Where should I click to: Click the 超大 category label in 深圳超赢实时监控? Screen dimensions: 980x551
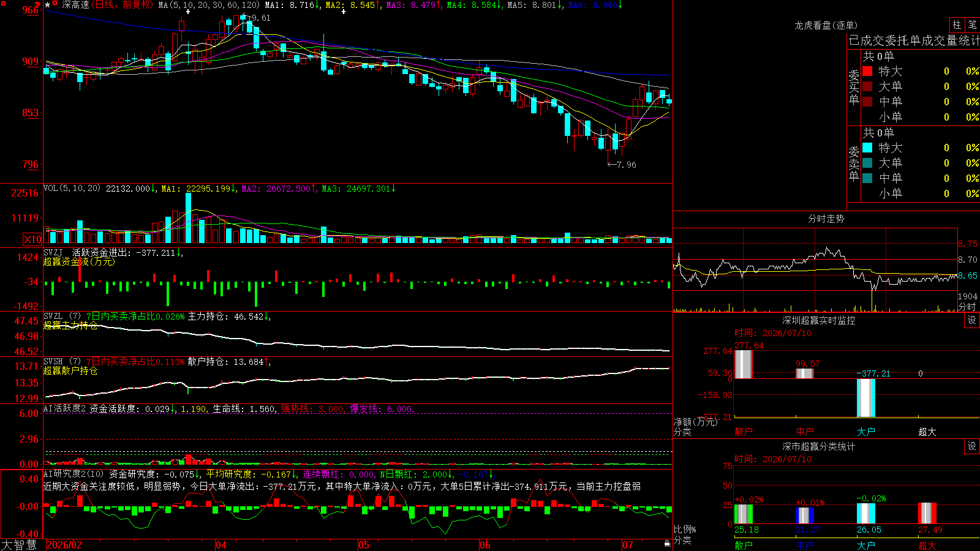click(927, 432)
